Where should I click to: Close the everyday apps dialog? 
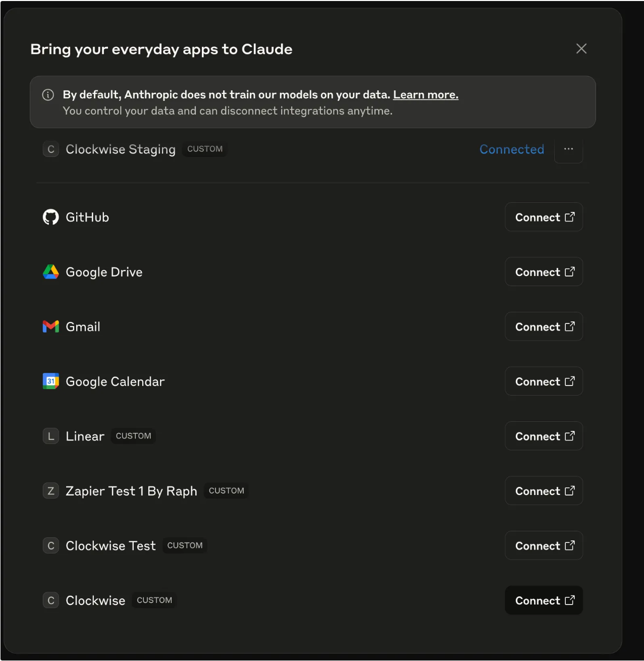point(581,48)
